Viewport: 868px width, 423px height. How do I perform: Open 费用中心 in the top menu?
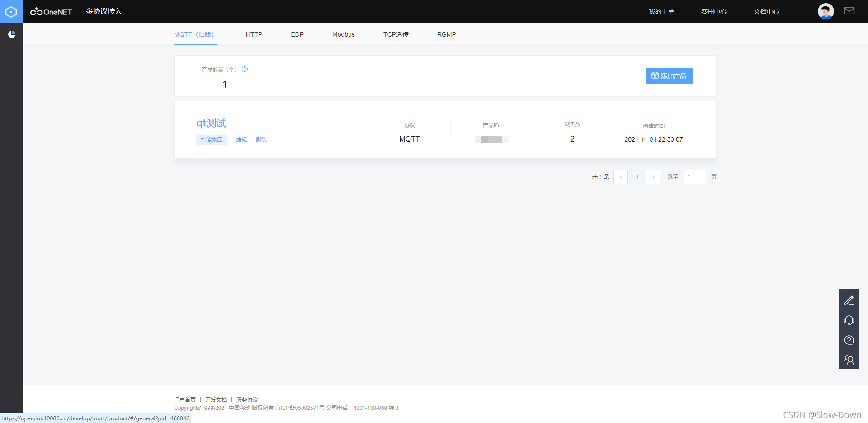coord(713,11)
